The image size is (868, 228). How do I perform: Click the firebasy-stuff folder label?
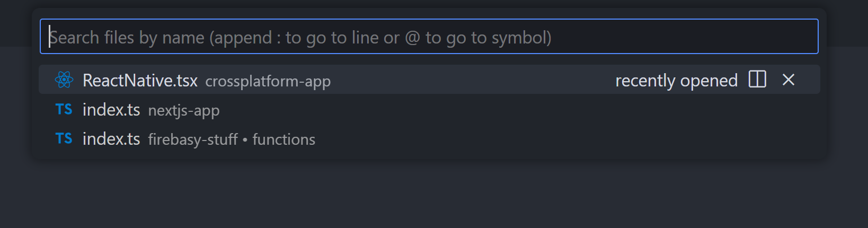pyautogui.click(x=193, y=139)
